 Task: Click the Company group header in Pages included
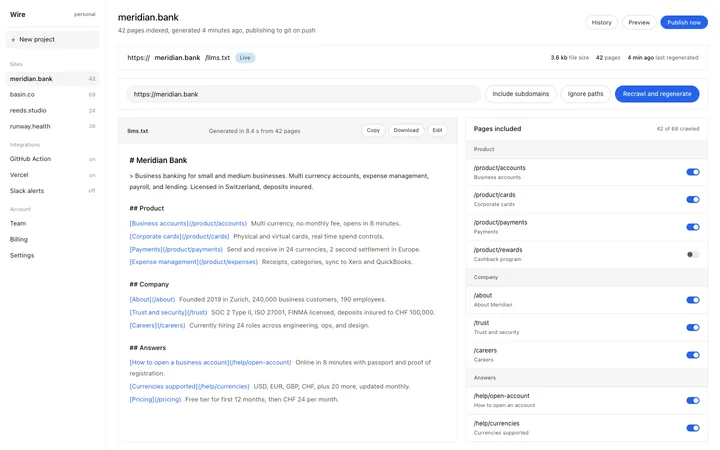586,277
